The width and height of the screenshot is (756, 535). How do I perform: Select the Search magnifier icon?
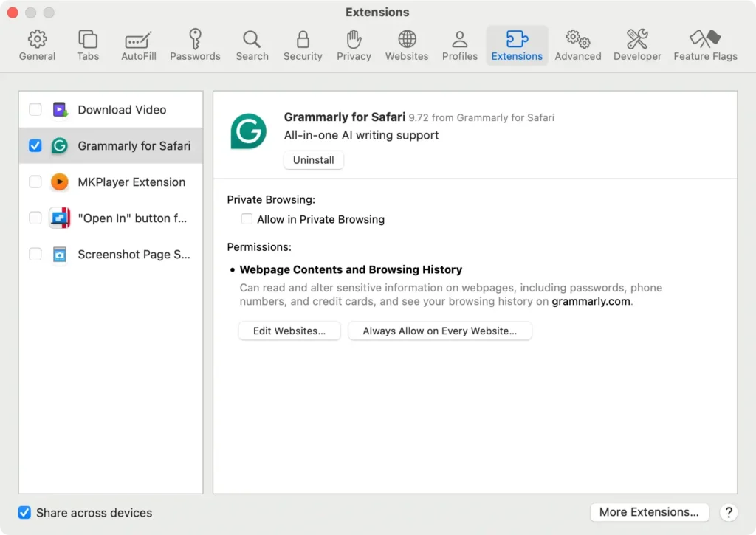(x=252, y=44)
